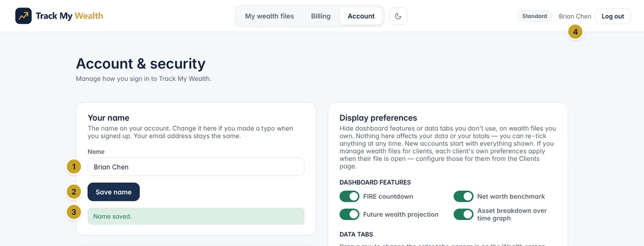This screenshot has width=644, height=246.
Task: Click the Your name card heading
Action: click(x=108, y=118)
